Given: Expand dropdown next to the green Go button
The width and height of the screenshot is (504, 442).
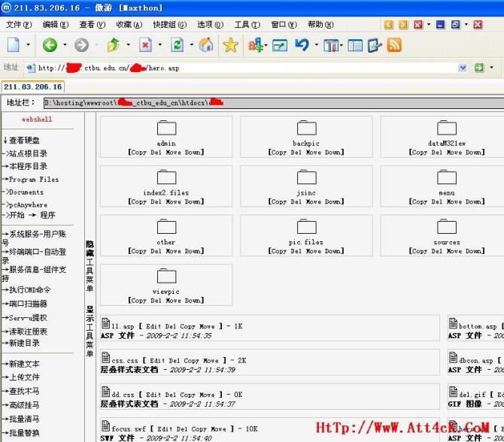Looking at the screenshot, I should tap(492, 68).
